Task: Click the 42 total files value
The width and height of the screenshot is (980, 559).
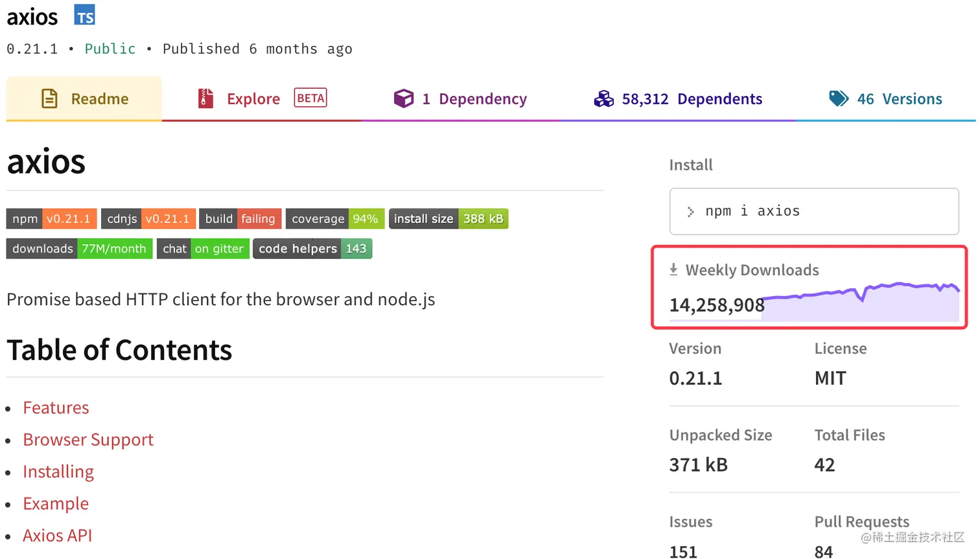Action: click(x=824, y=464)
